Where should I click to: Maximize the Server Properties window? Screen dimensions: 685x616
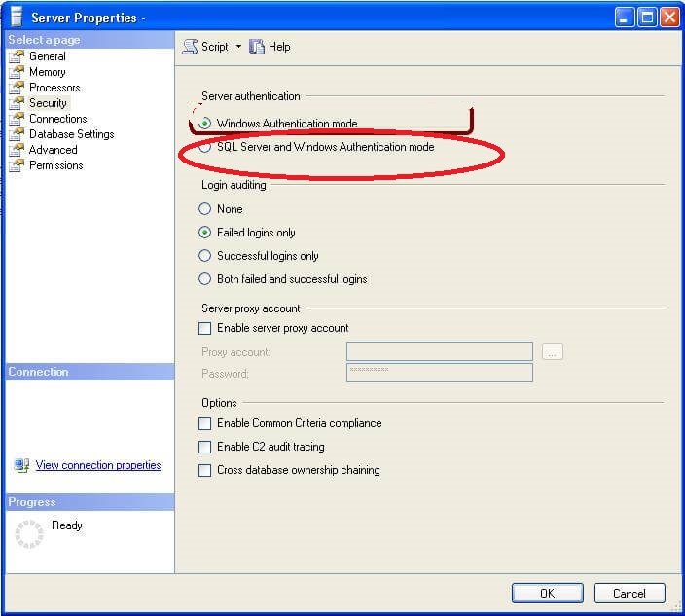pos(647,18)
